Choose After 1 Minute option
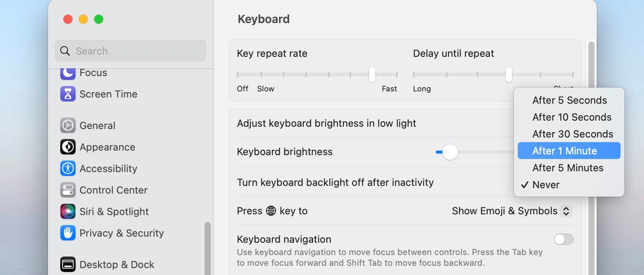The width and height of the screenshot is (644, 275). pos(569,151)
